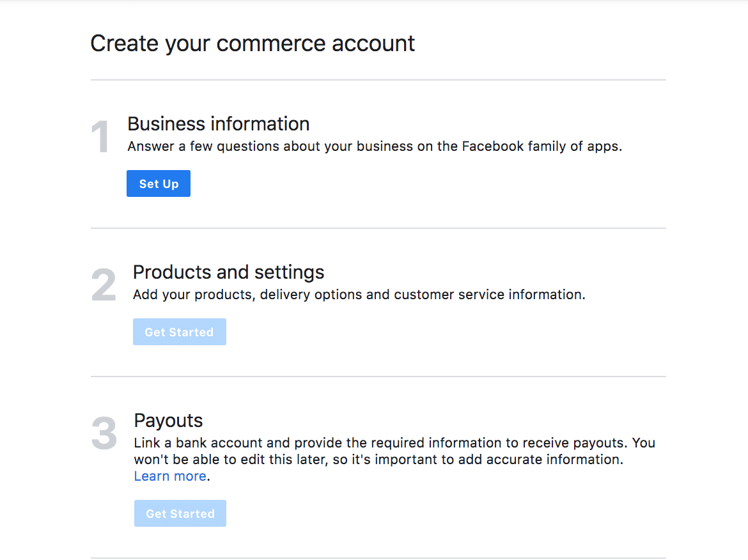Click the word 'commerce' in the page title
The image size is (748, 560).
[x=272, y=43]
